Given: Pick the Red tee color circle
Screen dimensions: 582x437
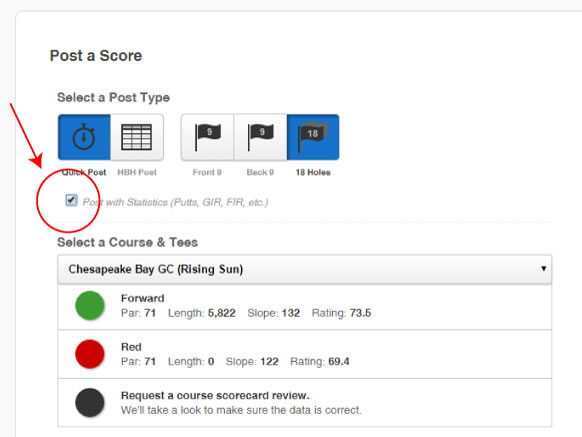Looking at the screenshot, I should click(x=90, y=354).
